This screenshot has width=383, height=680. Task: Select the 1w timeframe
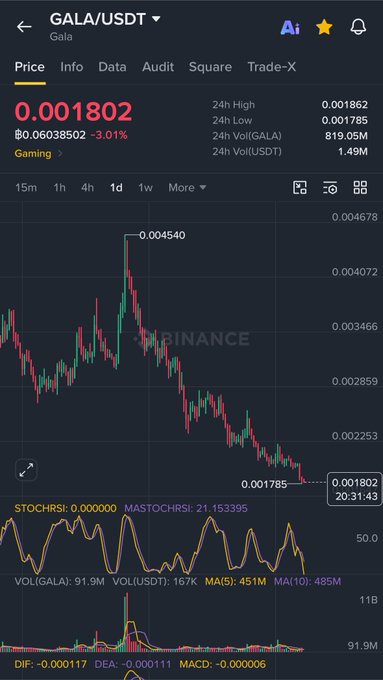click(x=145, y=188)
